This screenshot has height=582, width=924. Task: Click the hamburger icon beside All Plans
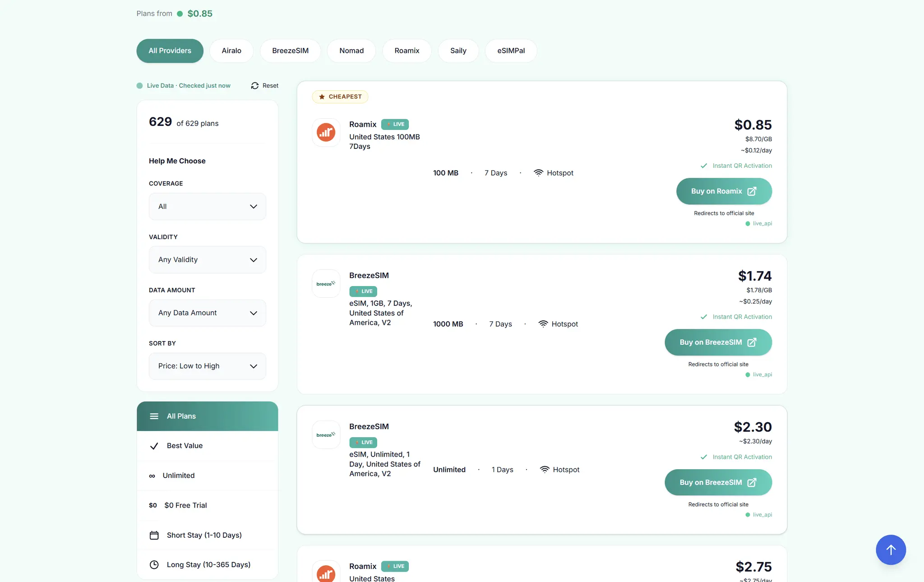(x=154, y=416)
